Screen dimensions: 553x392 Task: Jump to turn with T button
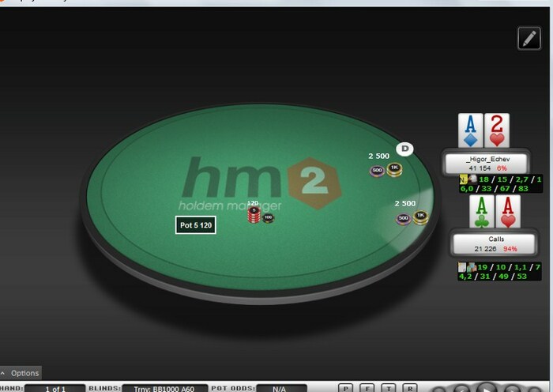tap(389, 389)
